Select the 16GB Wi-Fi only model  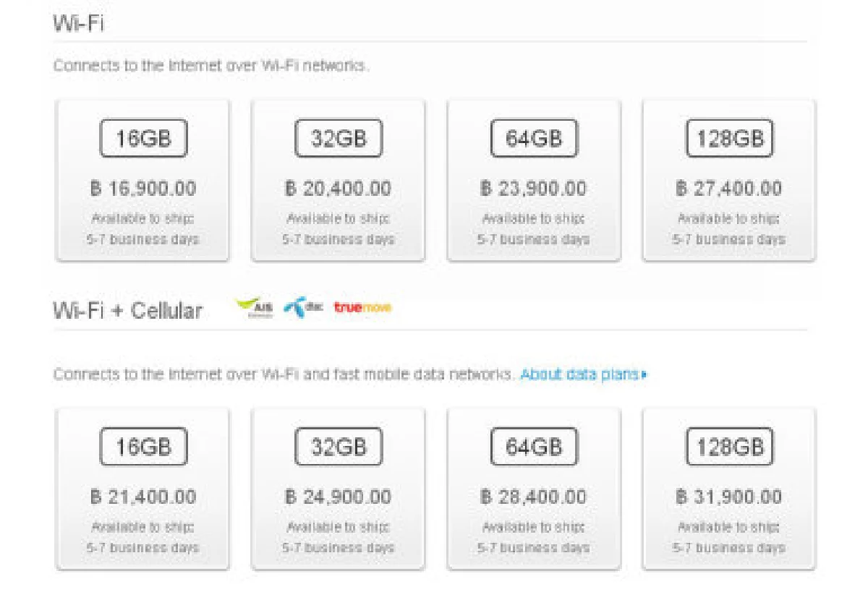tap(142, 139)
